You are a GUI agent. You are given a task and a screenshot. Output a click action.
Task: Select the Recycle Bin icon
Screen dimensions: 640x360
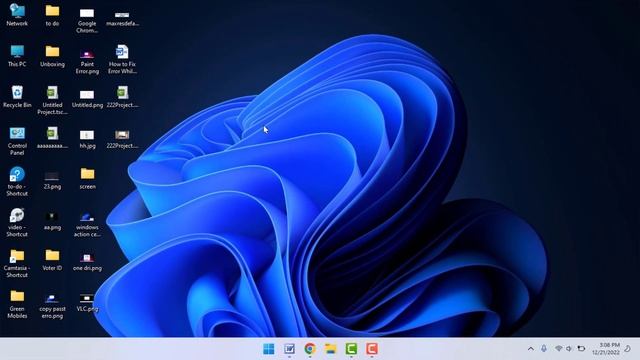17,97
